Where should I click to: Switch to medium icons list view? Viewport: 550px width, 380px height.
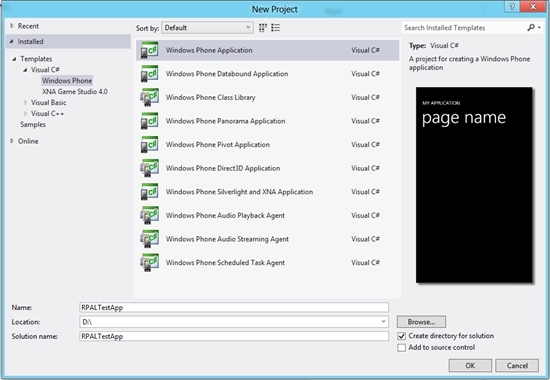[x=276, y=28]
